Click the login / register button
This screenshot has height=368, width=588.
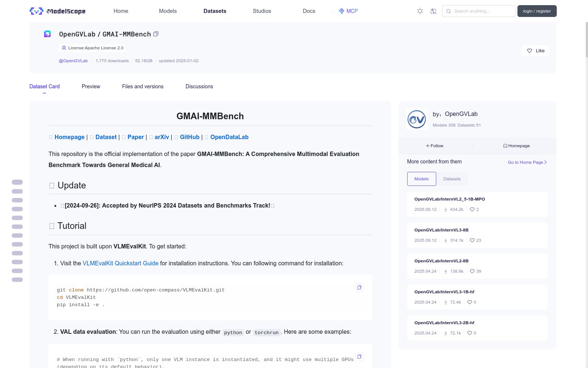point(537,11)
